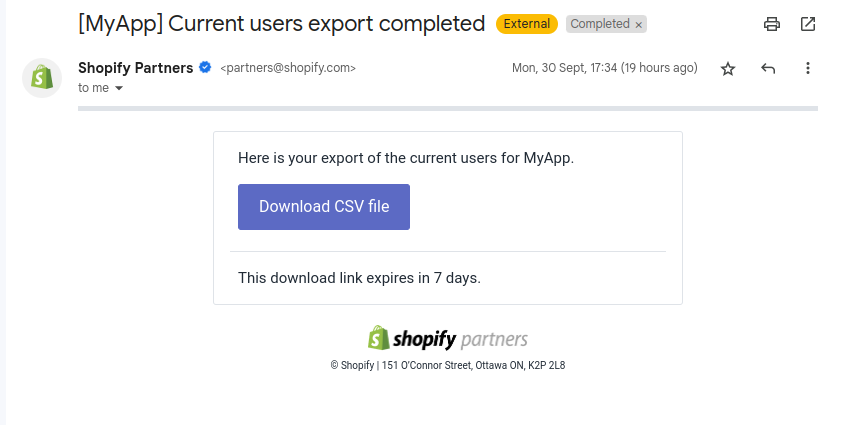The width and height of the screenshot is (849, 425).
Task: Click the email subject heading text
Action: pyautogui.click(x=282, y=24)
